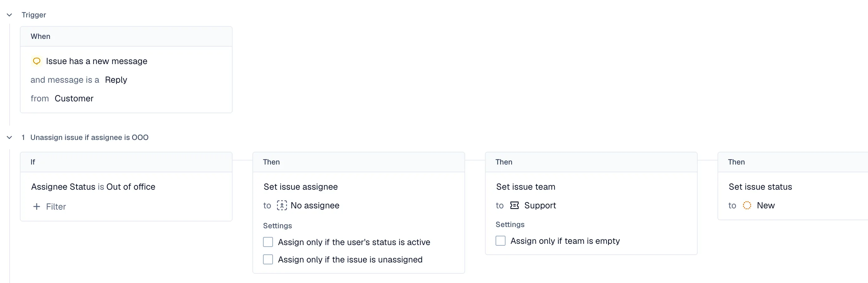Open the Out of office status value
The width and height of the screenshot is (868, 283).
pos(131,187)
